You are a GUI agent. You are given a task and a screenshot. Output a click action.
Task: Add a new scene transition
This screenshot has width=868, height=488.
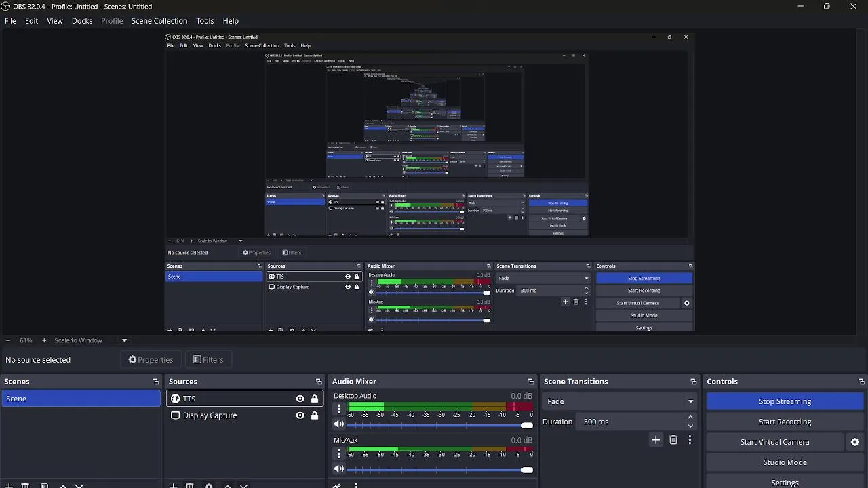coord(656,440)
